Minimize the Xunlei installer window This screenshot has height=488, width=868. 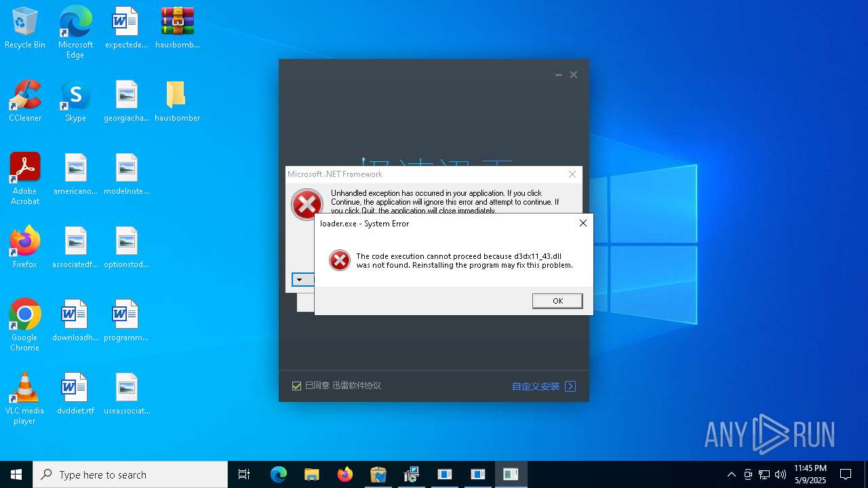click(x=558, y=75)
